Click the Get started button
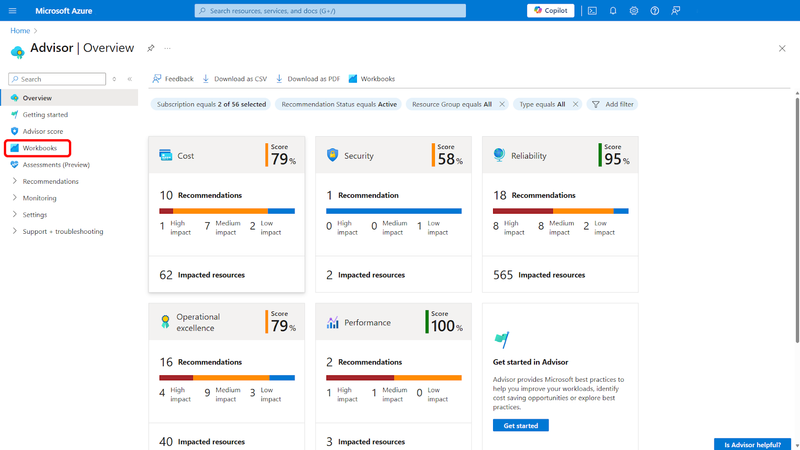The width and height of the screenshot is (800, 450). click(520, 425)
